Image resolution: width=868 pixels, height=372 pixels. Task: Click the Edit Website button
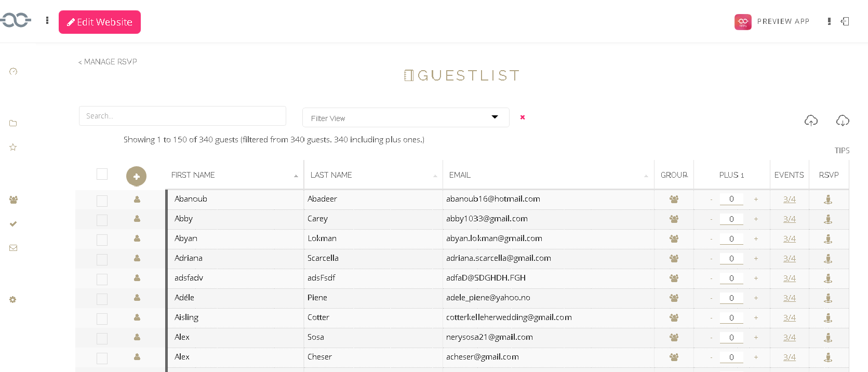(100, 22)
